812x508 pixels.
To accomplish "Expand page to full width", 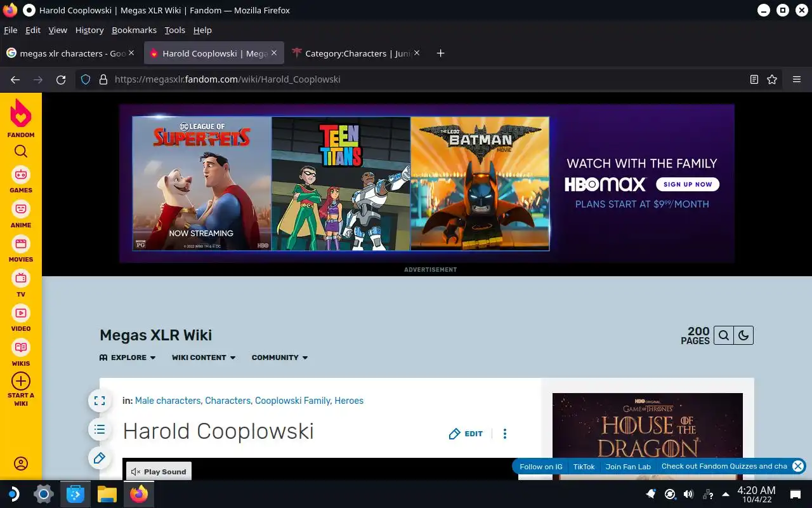I will pyautogui.click(x=100, y=401).
